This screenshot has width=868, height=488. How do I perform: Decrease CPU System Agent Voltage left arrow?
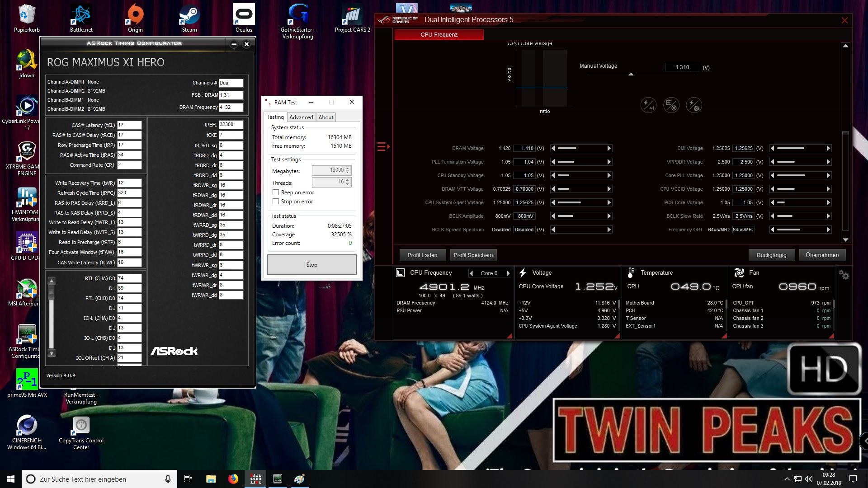click(553, 202)
